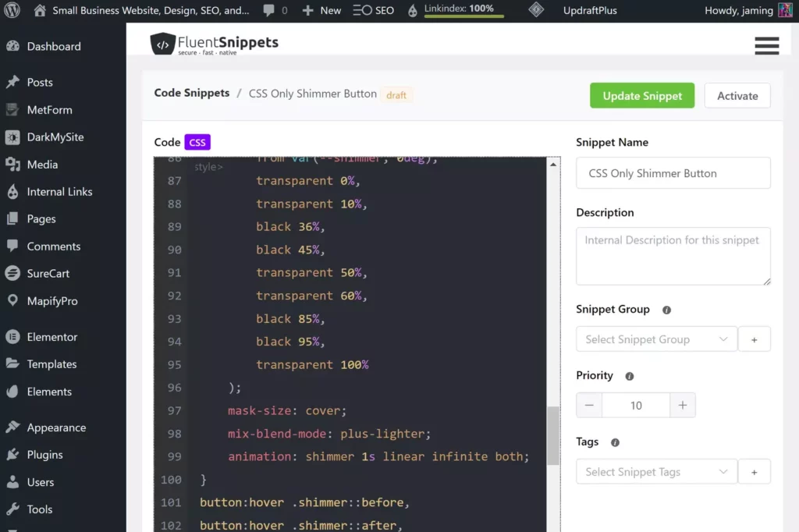Activate the snippet via Activate button
This screenshot has height=532, width=799.
[737, 95]
